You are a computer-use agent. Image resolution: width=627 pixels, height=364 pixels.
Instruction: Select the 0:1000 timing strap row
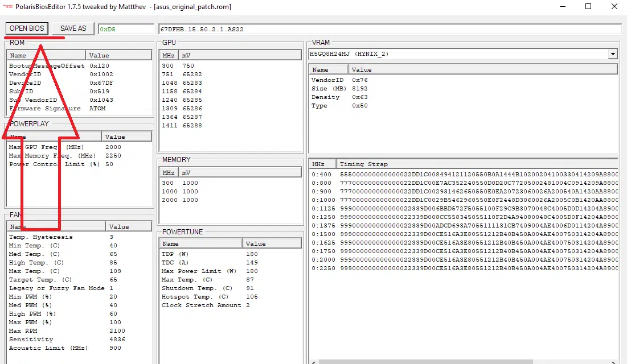point(464,200)
